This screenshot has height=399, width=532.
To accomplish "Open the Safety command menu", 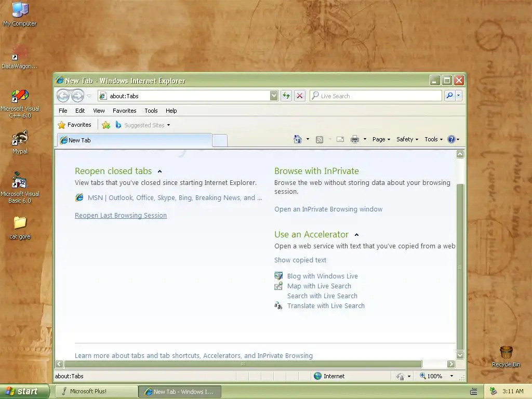I will point(407,139).
